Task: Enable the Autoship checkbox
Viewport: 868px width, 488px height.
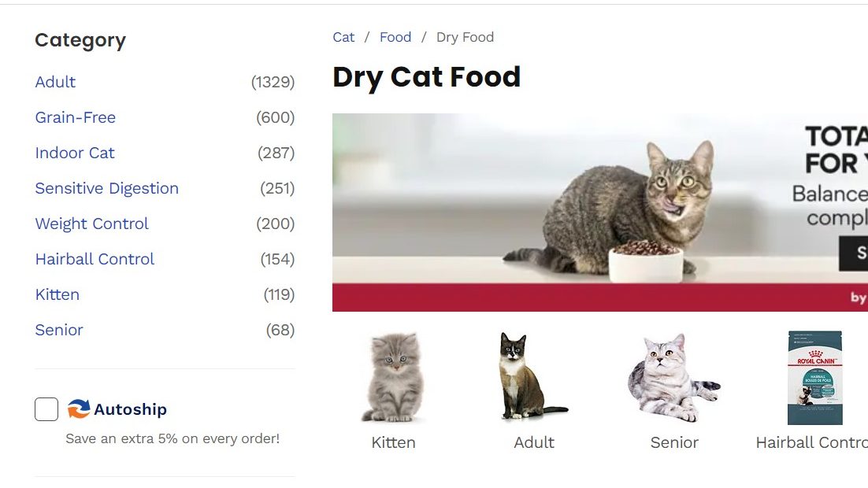Action: pos(46,409)
